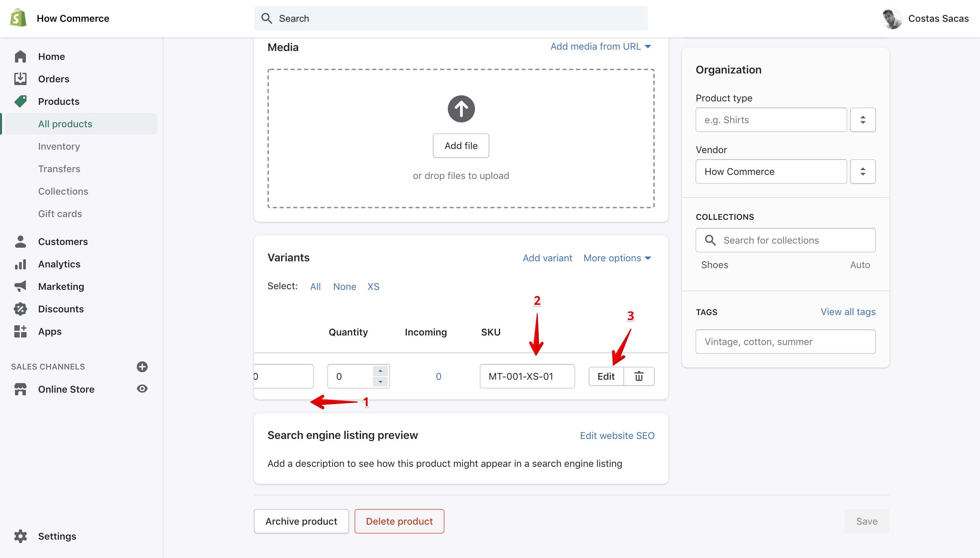Viewport: 980px width, 558px height.
Task: Click Costas Sacas profile avatar
Action: [892, 18]
